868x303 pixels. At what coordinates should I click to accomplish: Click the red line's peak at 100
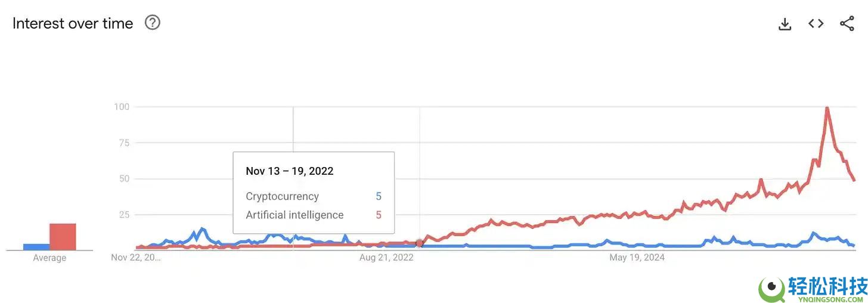827,108
